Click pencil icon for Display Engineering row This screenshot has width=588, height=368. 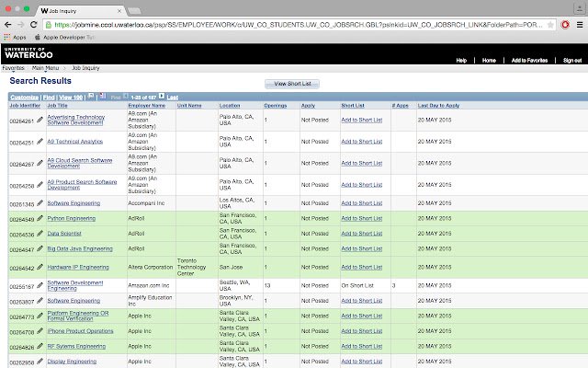pyautogui.click(x=40, y=362)
